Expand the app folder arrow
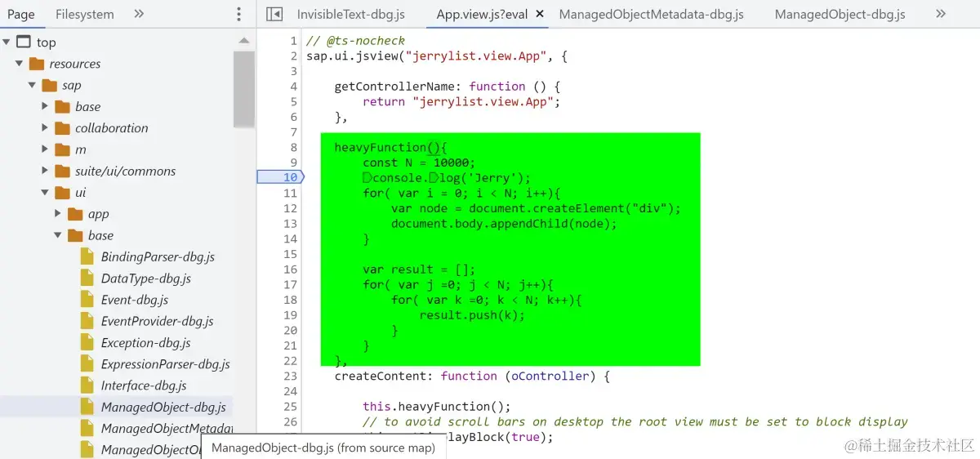The height and width of the screenshot is (459, 980). (x=59, y=214)
